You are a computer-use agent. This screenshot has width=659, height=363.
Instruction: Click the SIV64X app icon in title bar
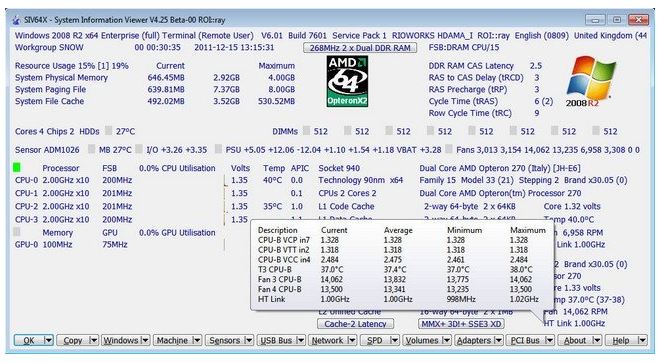(x=16, y=20)
